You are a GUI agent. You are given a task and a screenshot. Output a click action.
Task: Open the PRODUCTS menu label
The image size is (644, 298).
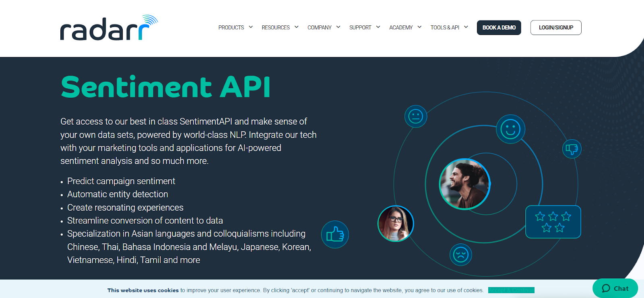[x=231, y=27]
